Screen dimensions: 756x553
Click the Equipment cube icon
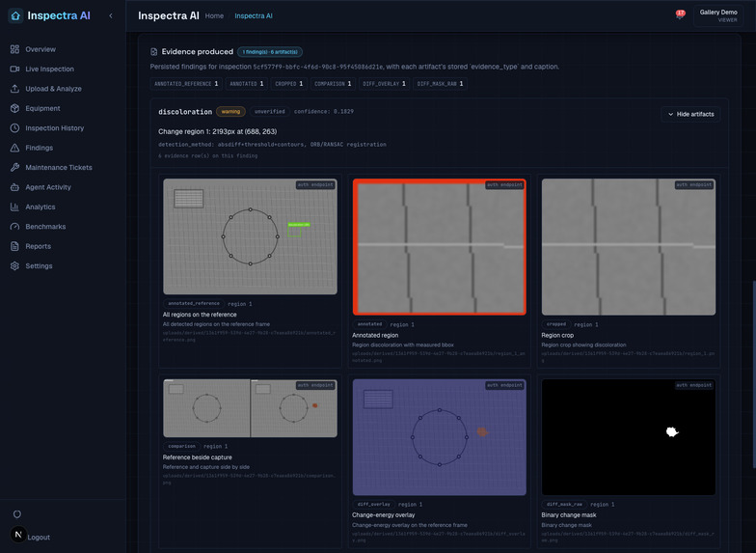(15, 108)
